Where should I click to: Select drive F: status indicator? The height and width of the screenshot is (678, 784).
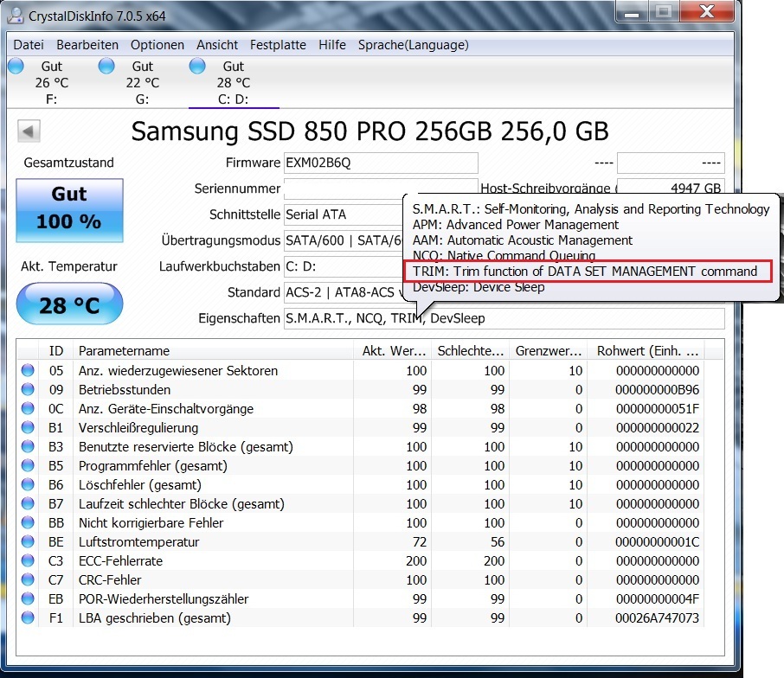[16, 66]
